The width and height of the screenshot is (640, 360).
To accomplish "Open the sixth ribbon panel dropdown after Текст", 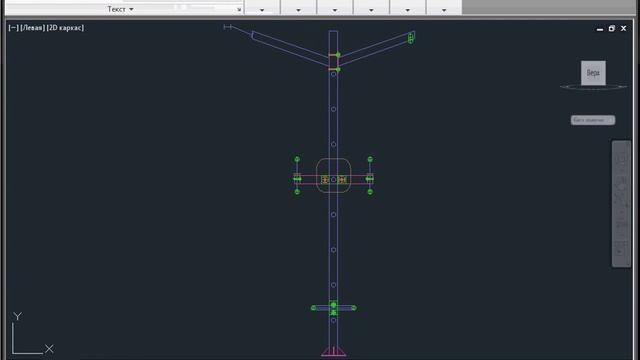I will tap(444, 10).
